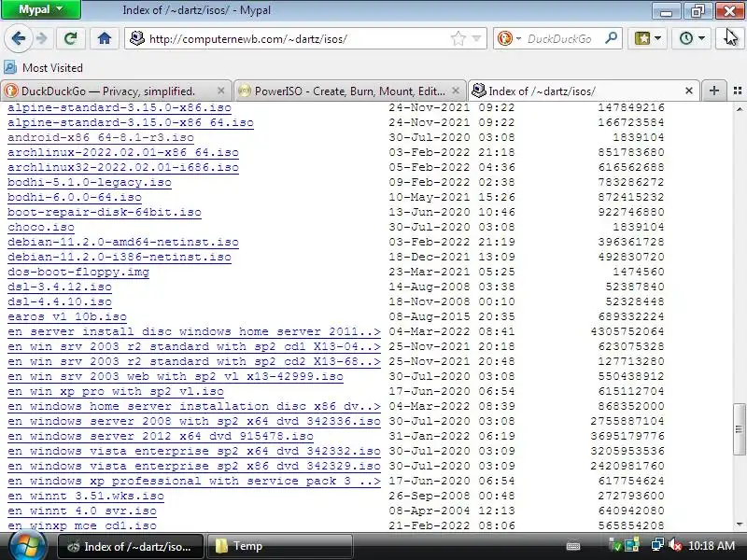The image size is (747, 560).
Task: Go forward with the forward arrow button
Action: pyautogui.click(x=42, y=38)
